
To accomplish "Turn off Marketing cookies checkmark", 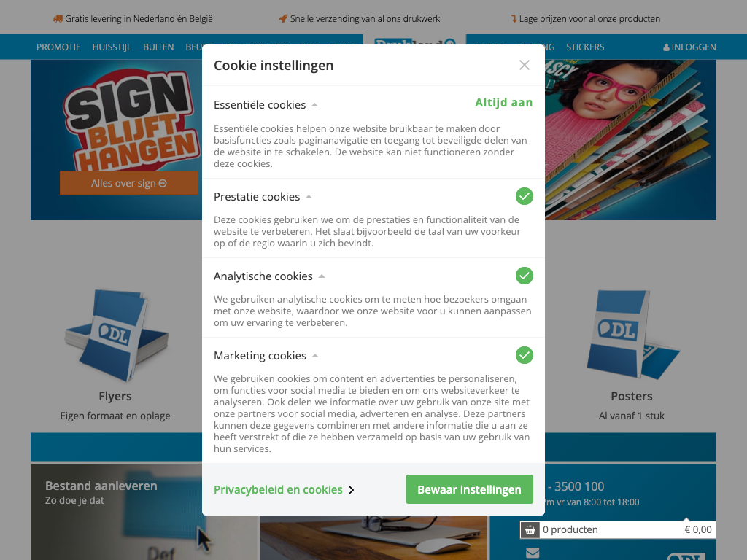I will [x=524, y=355].
